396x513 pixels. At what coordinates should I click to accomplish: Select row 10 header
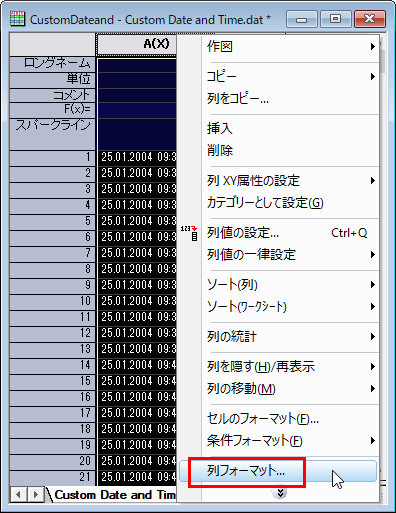[x=53, y=301]
